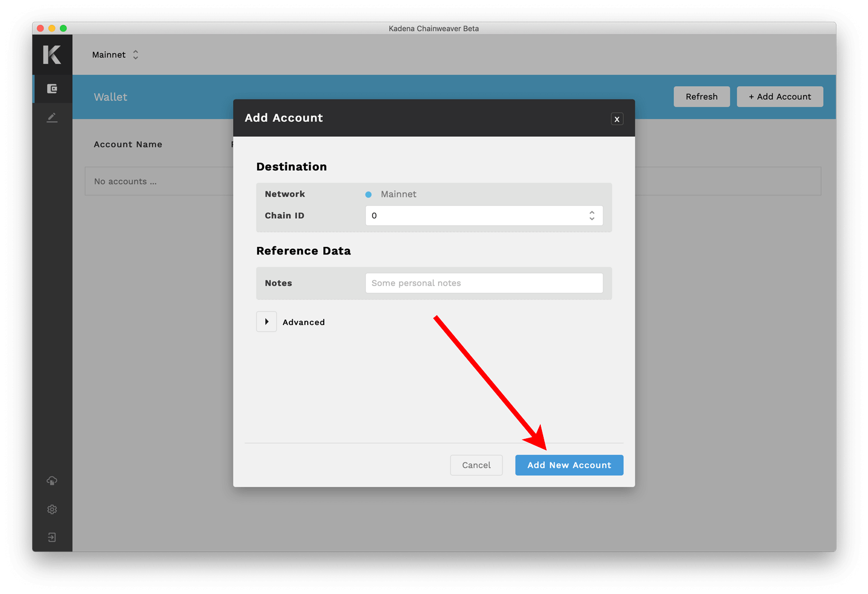868x594 pixels.
Task: Click the blue Mainnet network indicator dot
Action: (x=369, y=195)
